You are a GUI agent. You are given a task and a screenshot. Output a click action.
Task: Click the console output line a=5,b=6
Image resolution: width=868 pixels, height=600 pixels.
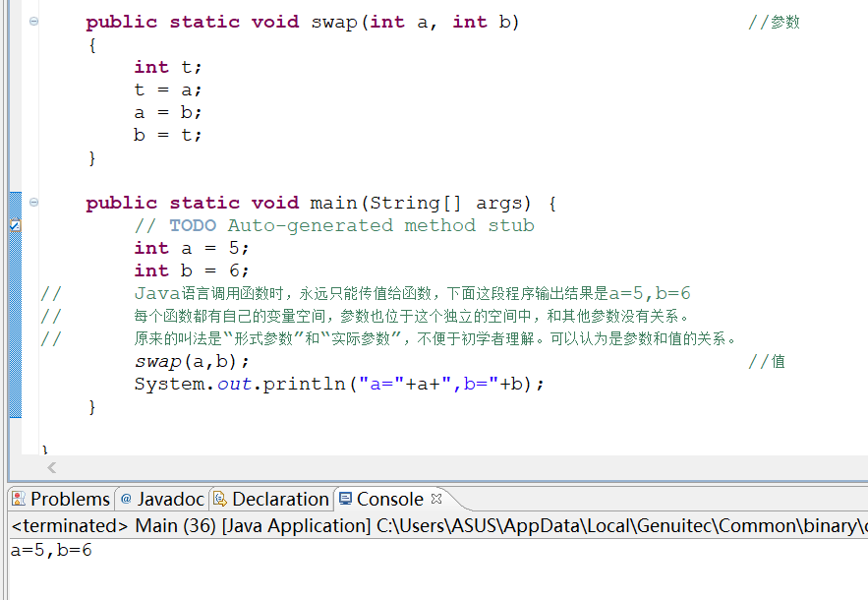pos(44,551)
